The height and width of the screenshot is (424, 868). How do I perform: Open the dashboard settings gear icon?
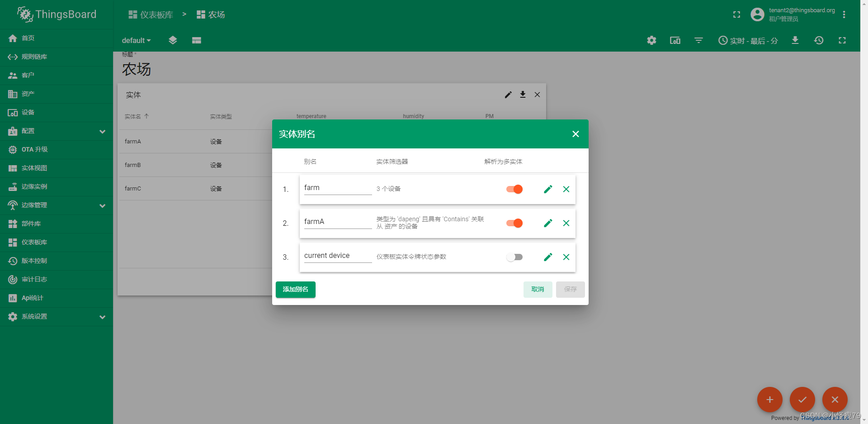point(651,40)
